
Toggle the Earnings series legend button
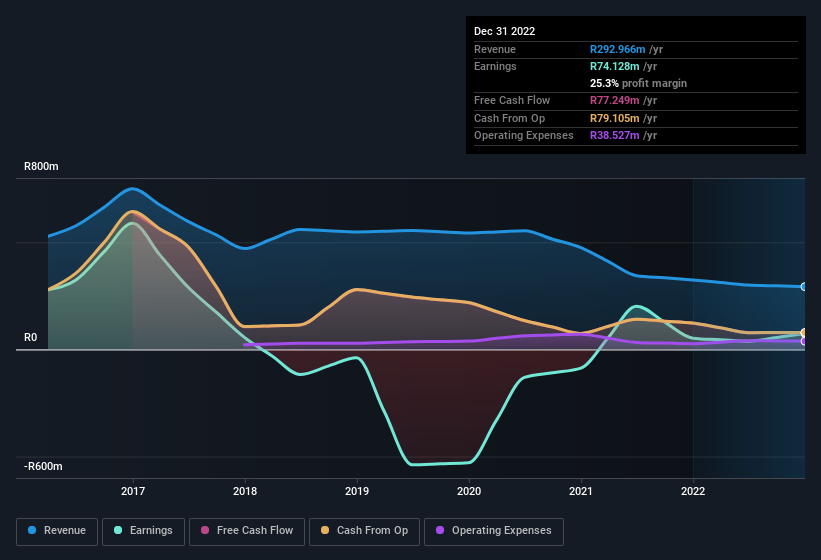coord(143,531)
